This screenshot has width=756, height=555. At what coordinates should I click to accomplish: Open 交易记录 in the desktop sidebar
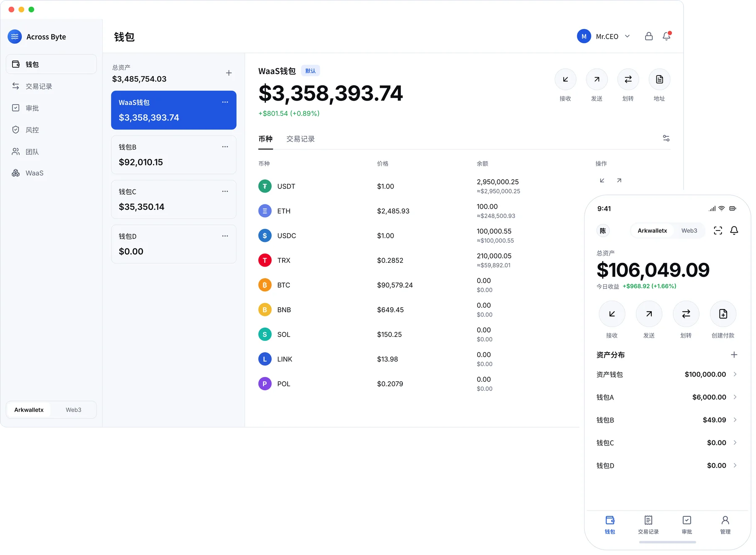[x=51, y=86]
